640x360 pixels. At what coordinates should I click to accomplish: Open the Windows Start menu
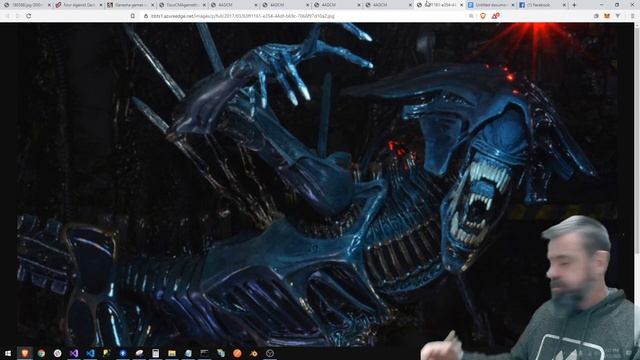tap(8, 353)
